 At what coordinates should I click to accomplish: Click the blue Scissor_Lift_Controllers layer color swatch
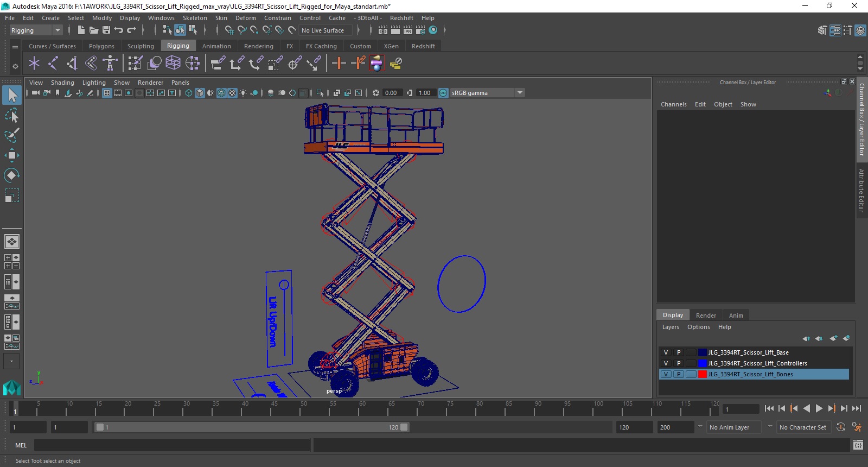(703, 363)
